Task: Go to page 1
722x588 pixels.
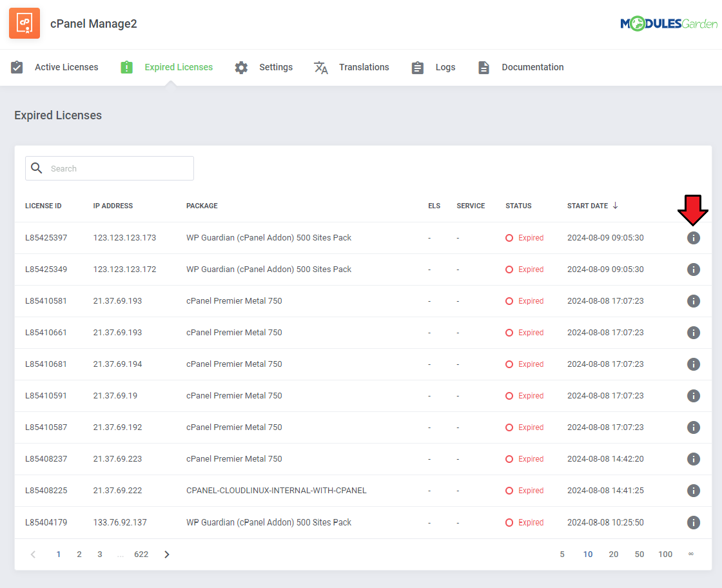Action: tap(59, 554)
